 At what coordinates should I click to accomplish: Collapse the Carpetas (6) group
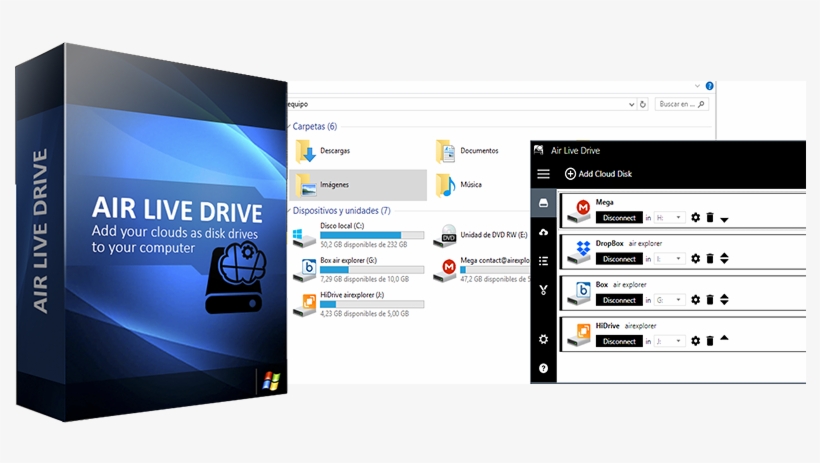[x=289, y=126]
